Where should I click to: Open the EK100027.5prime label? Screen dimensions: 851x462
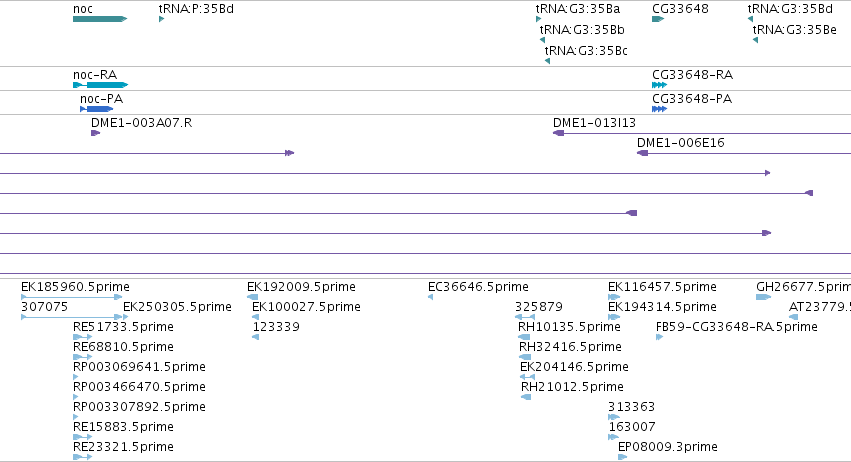[306, 307]
